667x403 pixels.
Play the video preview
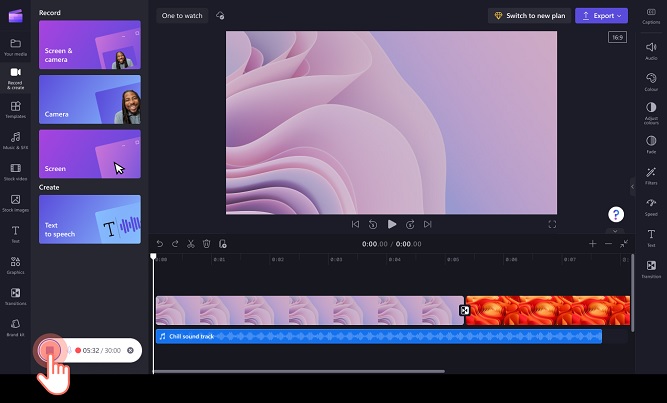tap(391, 224)
